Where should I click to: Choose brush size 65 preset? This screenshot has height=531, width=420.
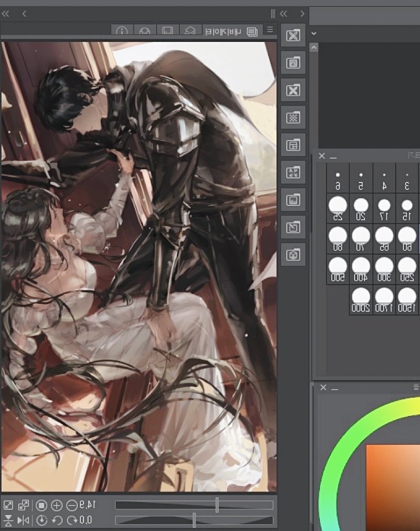[x=384, y=239]
